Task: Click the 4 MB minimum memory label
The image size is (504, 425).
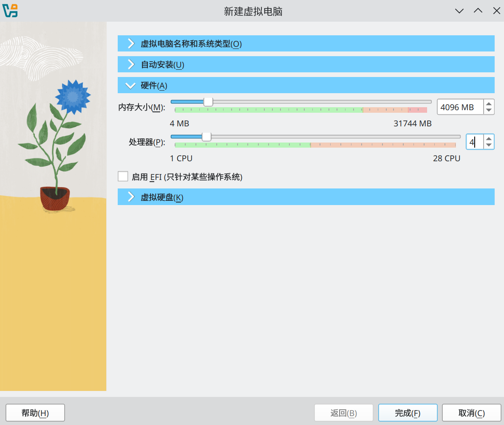Action: tap(179, 123)
